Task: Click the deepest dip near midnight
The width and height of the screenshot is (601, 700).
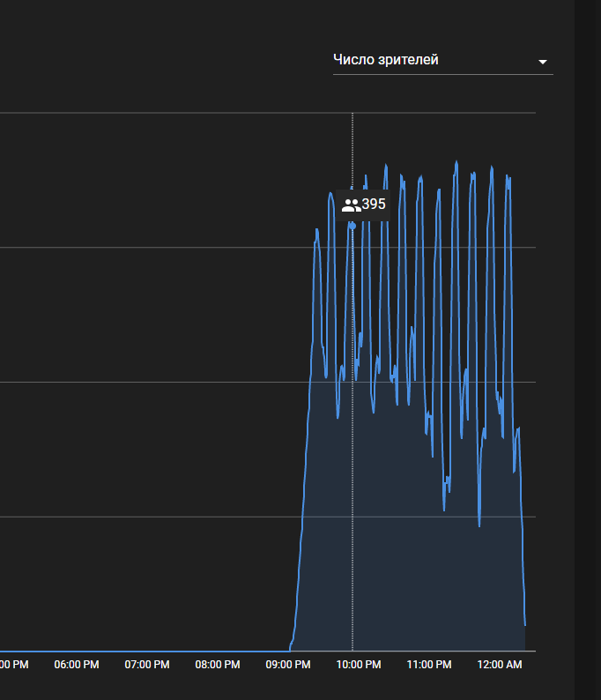Action: click(479, 525)
